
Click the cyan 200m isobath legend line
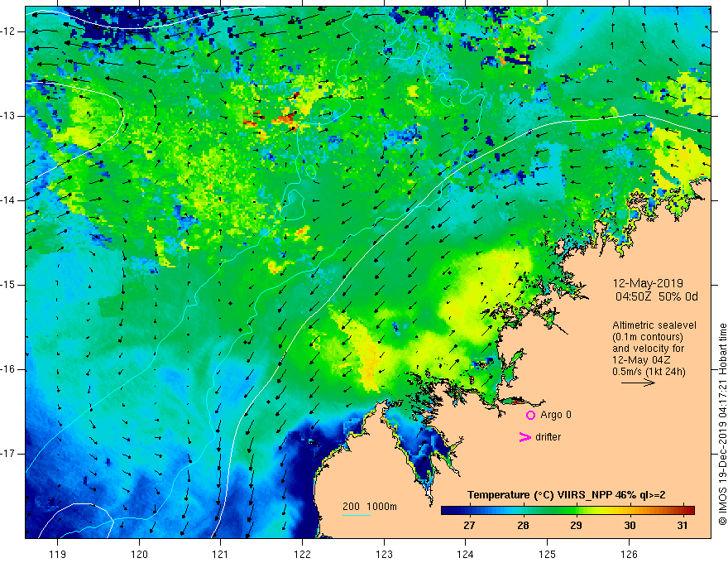(x=357, y=515)
